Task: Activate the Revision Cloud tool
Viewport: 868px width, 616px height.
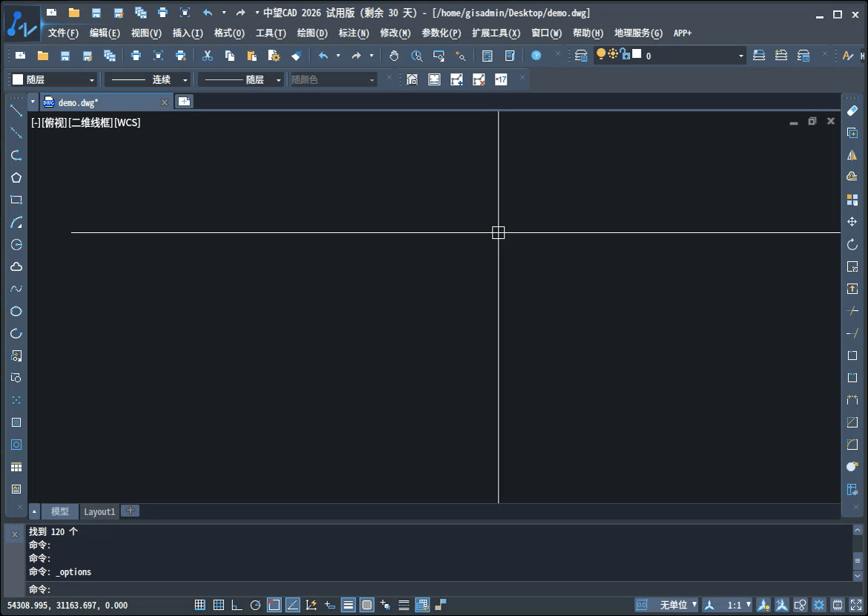Action: [x=16, y=267]
